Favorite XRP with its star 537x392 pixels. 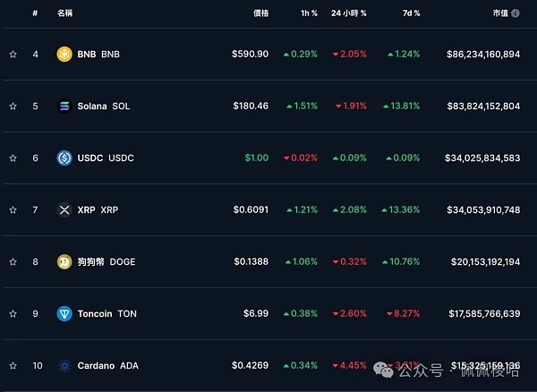click(13, 209)
